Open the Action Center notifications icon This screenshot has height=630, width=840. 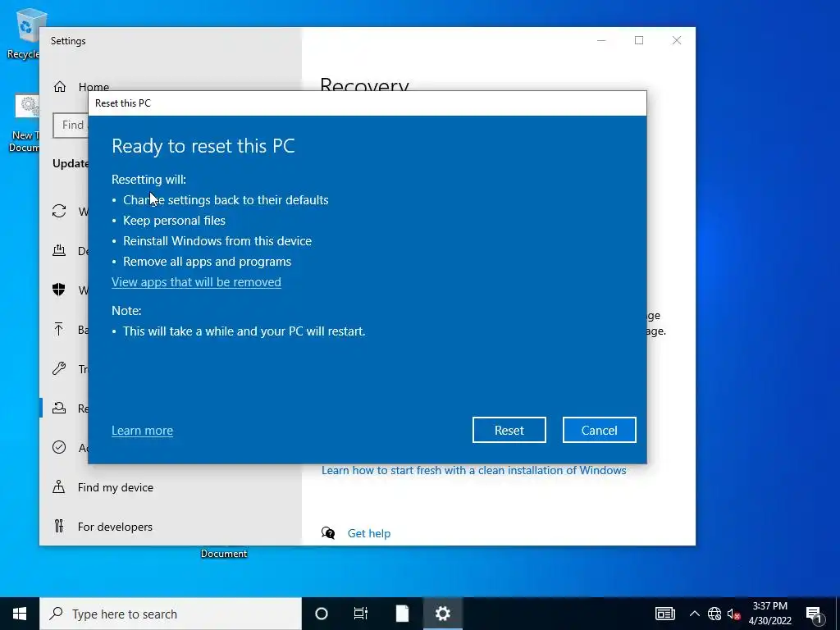(815, 614)
